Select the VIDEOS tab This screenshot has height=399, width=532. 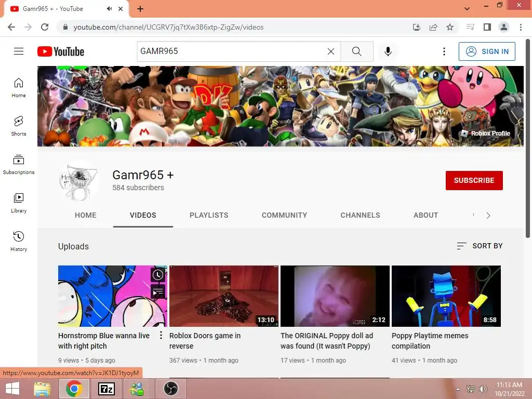click(x=143, y=215)
